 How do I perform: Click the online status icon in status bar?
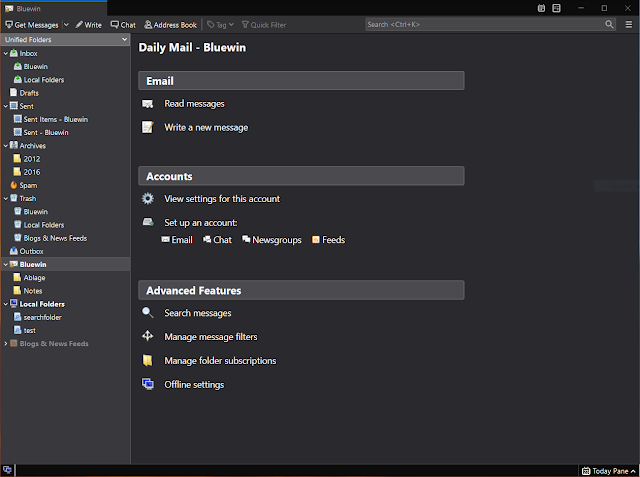(7, 470)
